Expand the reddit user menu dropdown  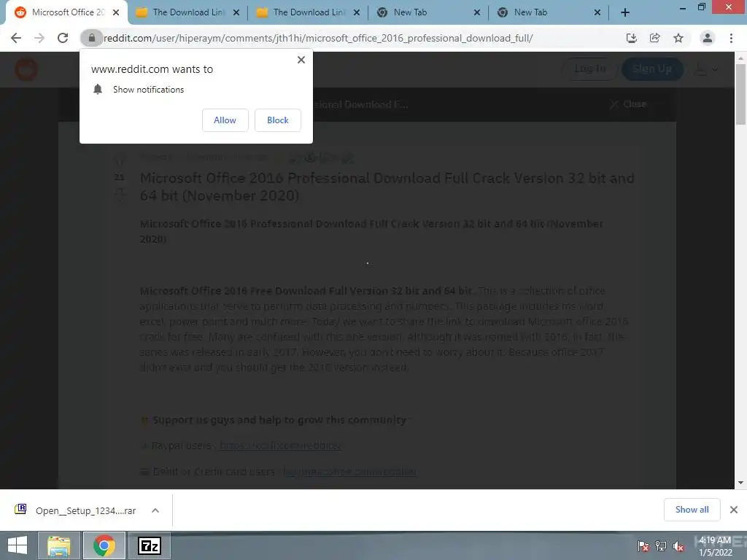coord(705,69)
